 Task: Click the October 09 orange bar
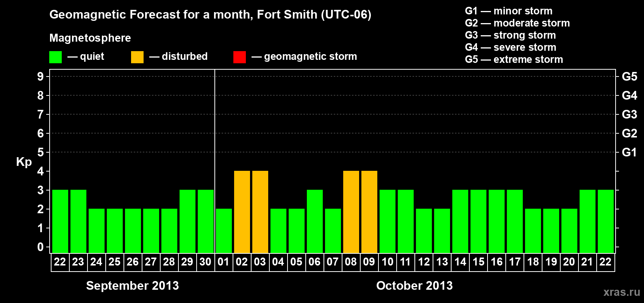click(x=369, y=212)
